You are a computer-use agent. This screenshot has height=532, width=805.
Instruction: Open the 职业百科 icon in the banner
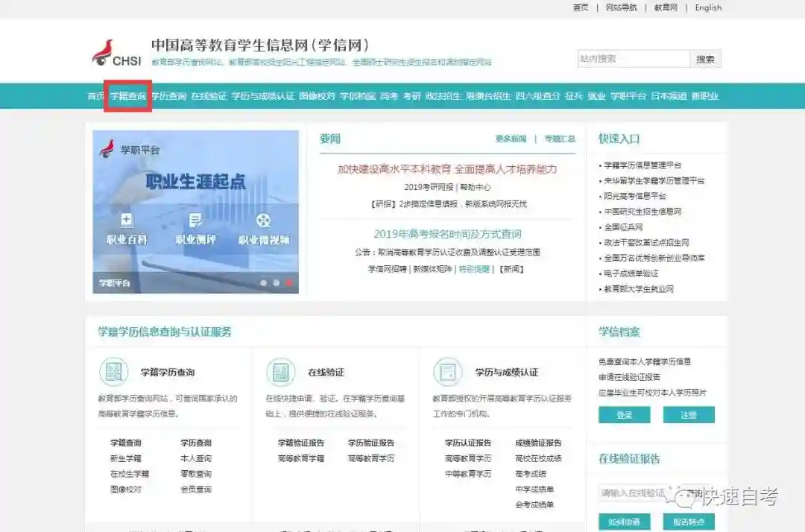point(126,221)
